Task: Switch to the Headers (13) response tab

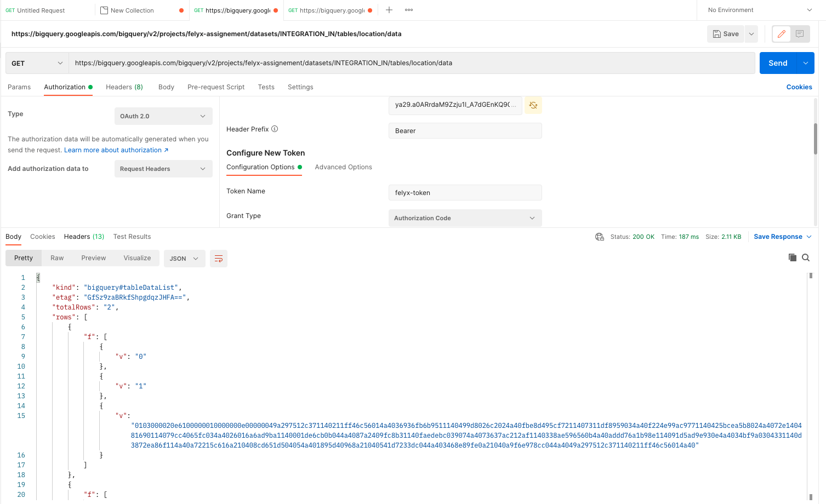Action: point(83,236)
